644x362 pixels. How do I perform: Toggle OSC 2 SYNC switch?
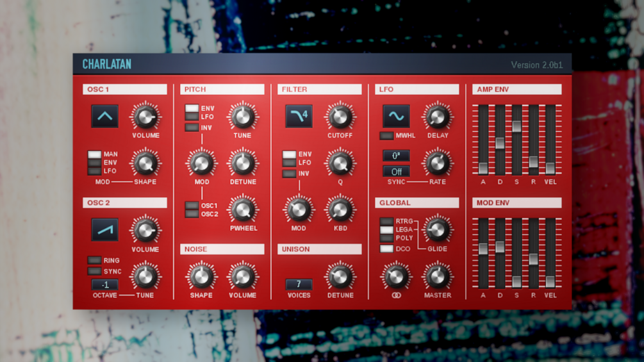[x=94, y=271]
